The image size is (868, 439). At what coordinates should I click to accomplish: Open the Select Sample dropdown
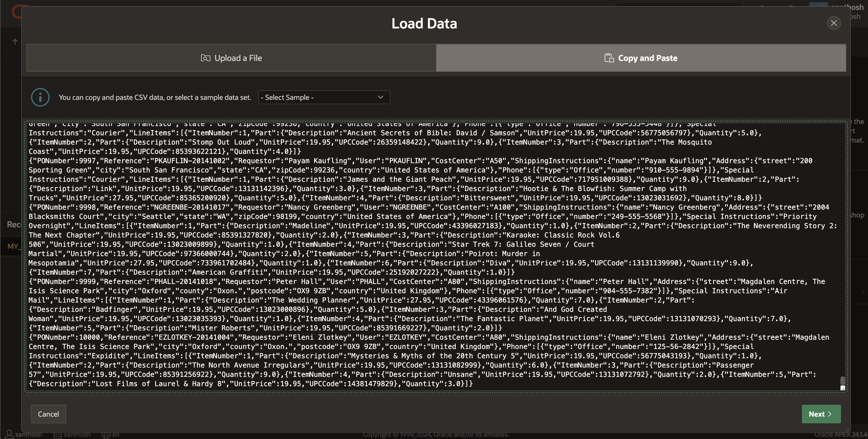click(x=323, y=98)
